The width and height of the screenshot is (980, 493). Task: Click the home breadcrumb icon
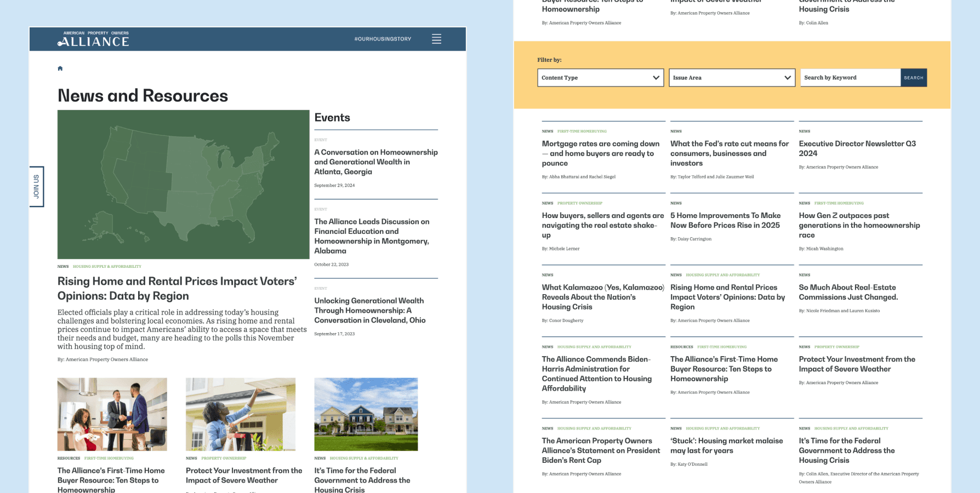(x=60, y=68)
